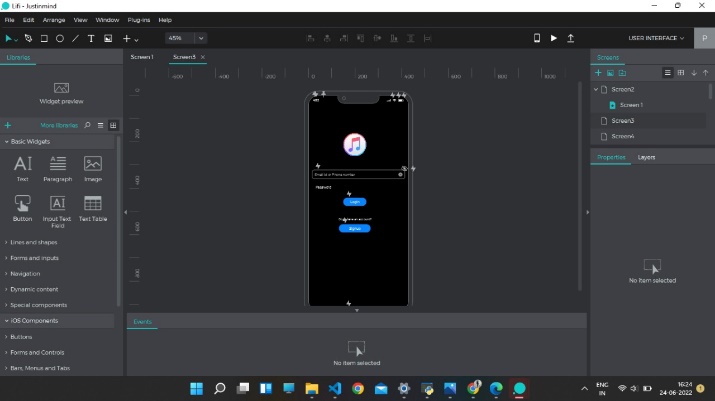
Task: Switch libraries to list view
Action: [x=100, y=125]
